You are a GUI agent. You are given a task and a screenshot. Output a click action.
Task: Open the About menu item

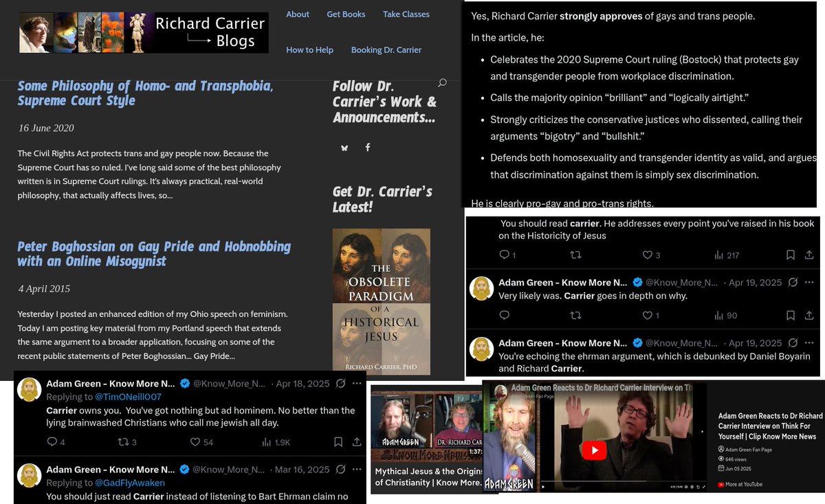click(298, 14)
